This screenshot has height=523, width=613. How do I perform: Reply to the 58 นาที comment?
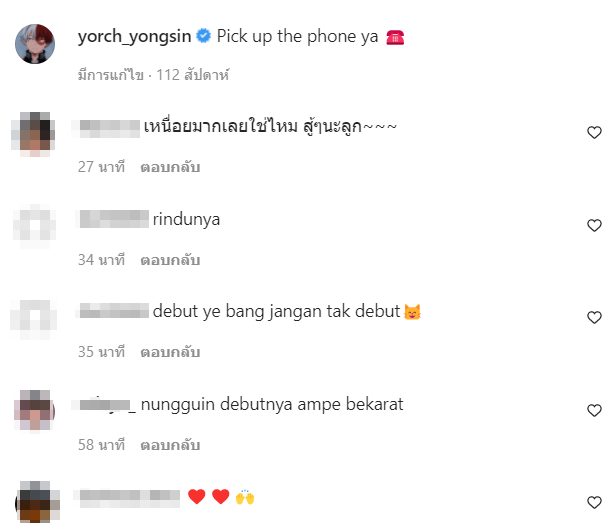170,445
